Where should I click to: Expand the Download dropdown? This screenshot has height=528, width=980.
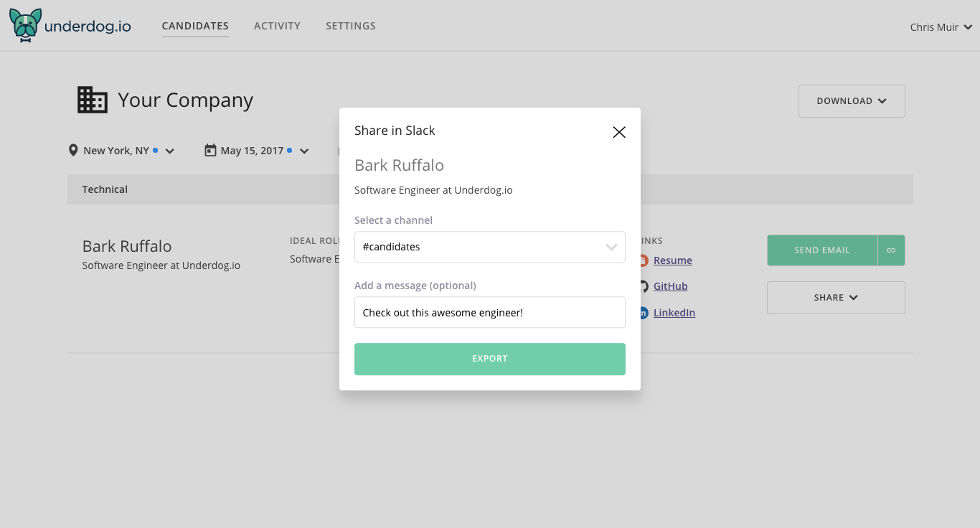[x=852, y=101]
